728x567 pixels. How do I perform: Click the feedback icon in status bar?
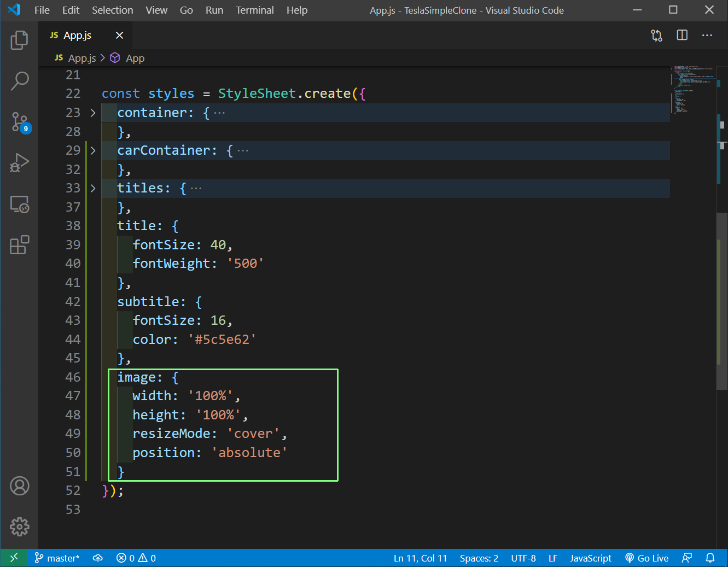coord(687,558)
